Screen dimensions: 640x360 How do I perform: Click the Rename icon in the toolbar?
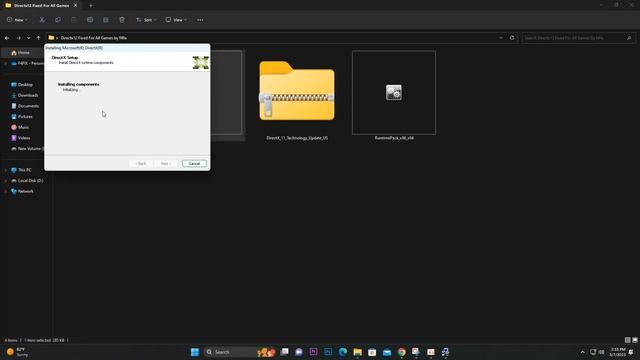pos(90,20)
